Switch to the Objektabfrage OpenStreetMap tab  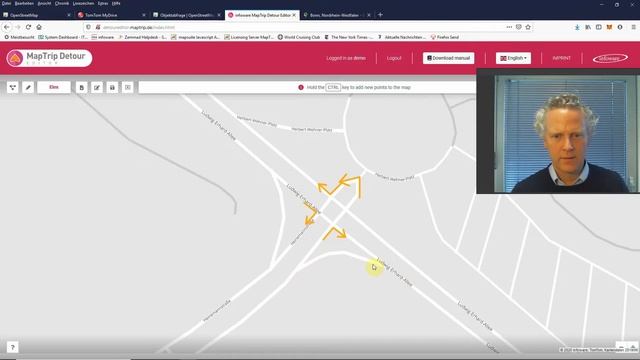point(186,15)
